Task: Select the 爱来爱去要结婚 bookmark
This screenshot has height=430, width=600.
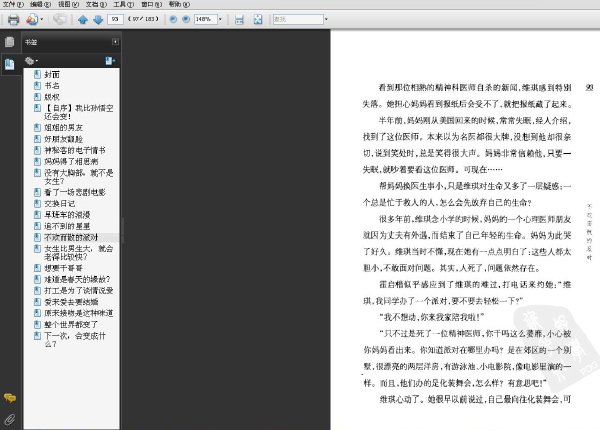Action: [x=71, y=302]
